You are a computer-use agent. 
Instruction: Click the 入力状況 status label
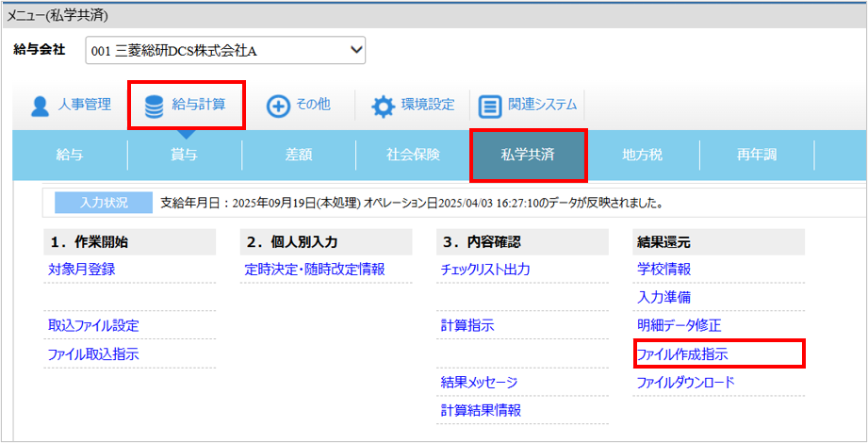[104, 203]
